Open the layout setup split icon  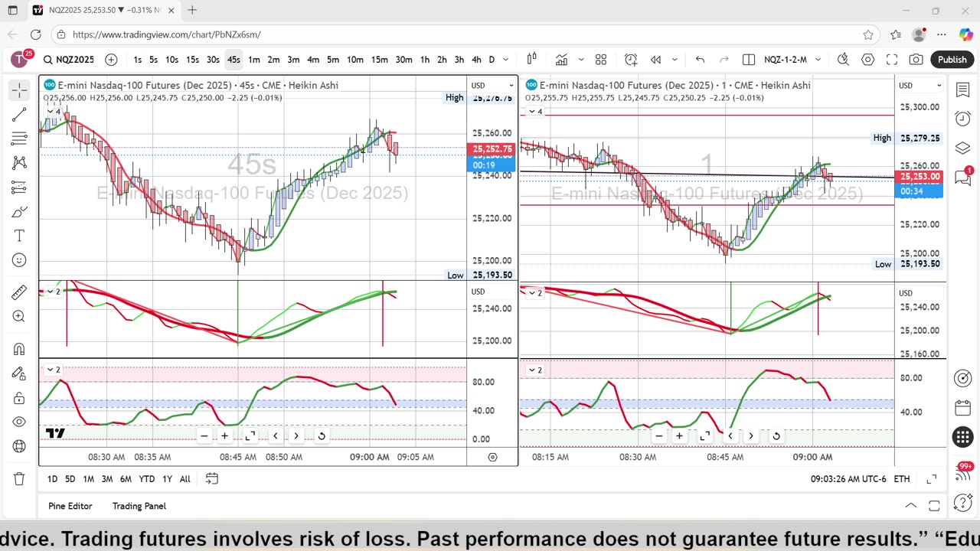pos(749,60)
